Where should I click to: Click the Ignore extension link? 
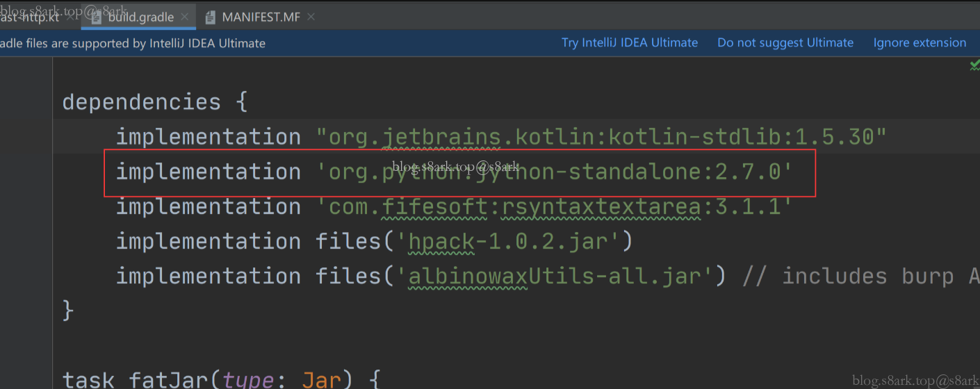919,42
